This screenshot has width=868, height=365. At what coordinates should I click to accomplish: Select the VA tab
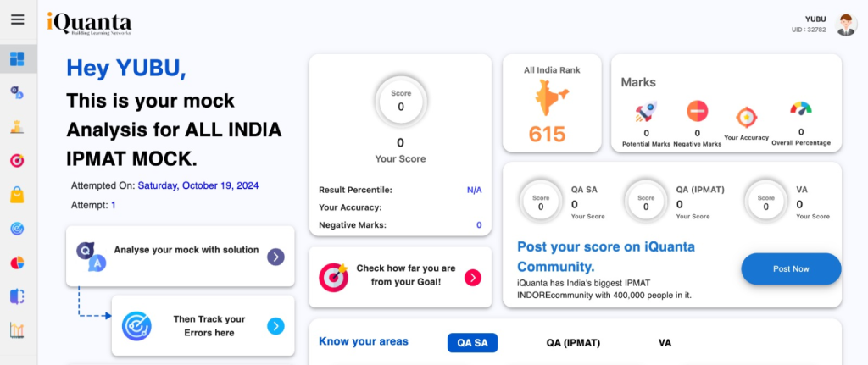[665, 342]
